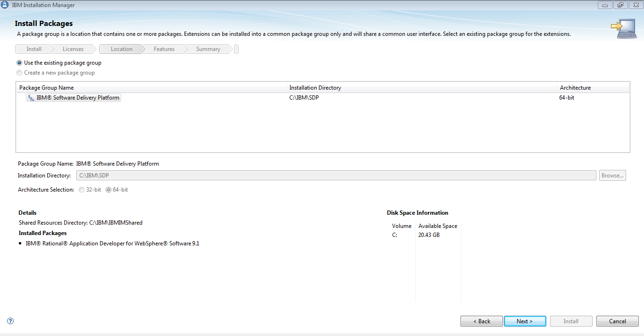Go to the Licenses wizard step
Image resolution: width=644 pixels, height=336 pixels.
click(73, 49)
